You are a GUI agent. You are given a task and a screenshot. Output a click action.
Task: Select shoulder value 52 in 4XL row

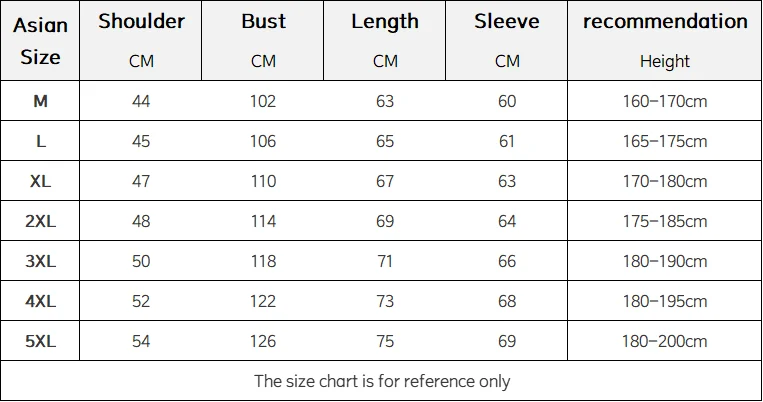point(141,301)
